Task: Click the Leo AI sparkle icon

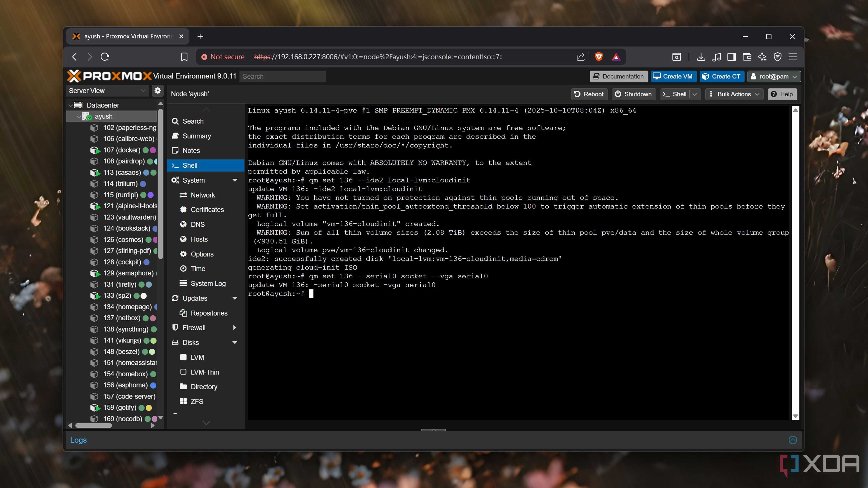Action: tap(762, 56)
